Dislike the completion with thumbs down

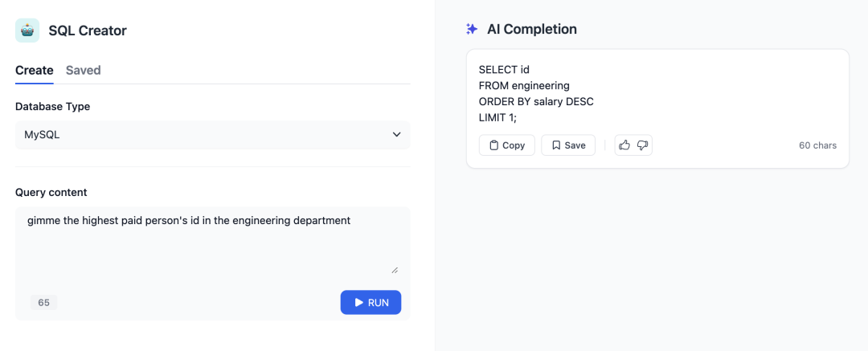click(x=642, y=145)
